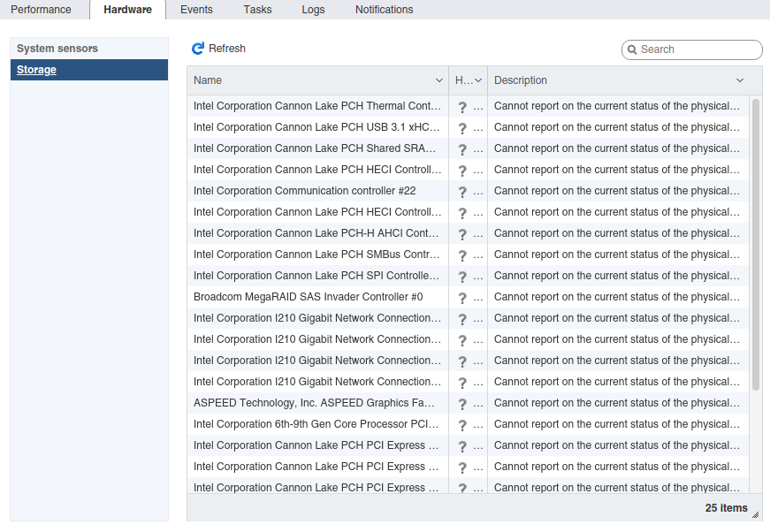This screenshot has height=532, width=770.
Task: Select the PCH USB 3.1 xHCI row
Action: 316,127
